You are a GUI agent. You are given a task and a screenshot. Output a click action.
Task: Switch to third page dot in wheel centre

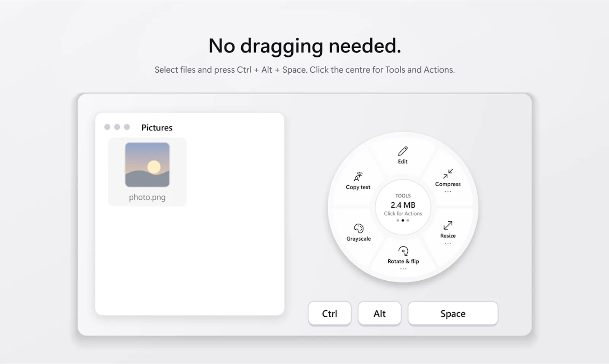[x=408, y=221]
